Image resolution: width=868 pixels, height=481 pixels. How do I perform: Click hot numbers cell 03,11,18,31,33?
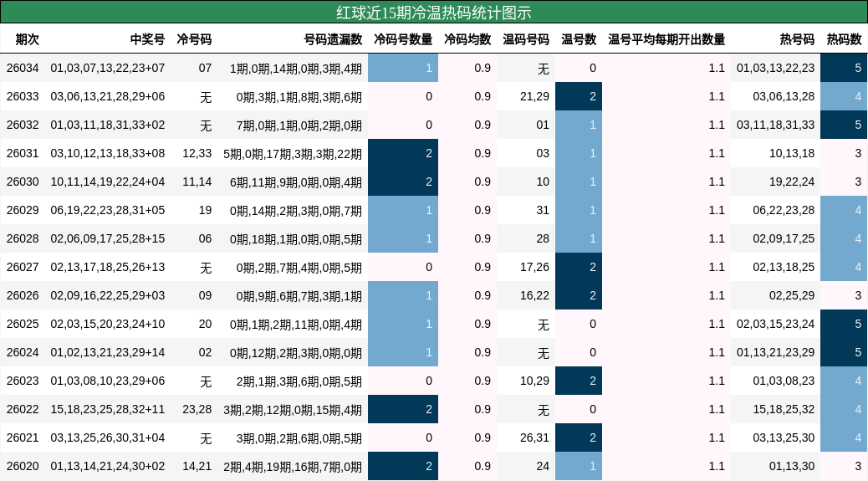[775, 125]
